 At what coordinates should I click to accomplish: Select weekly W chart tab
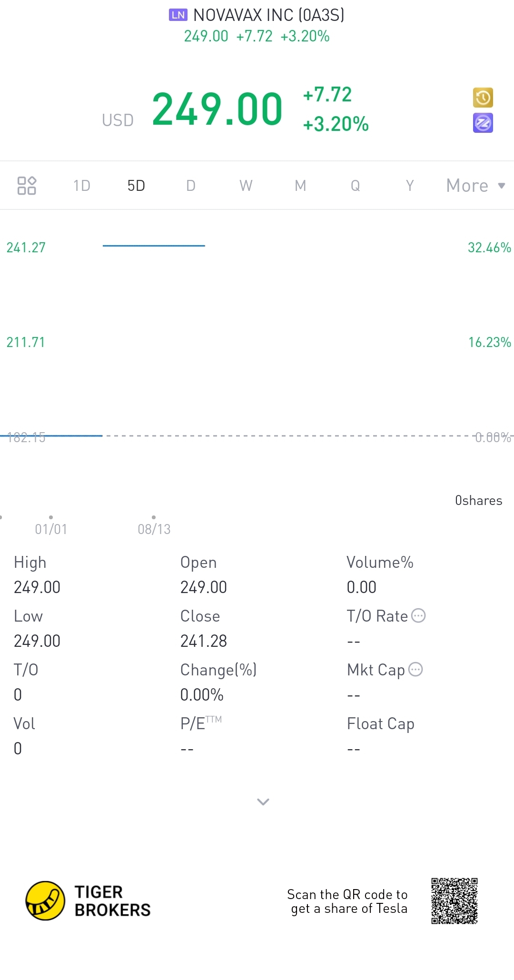[246, 186]
